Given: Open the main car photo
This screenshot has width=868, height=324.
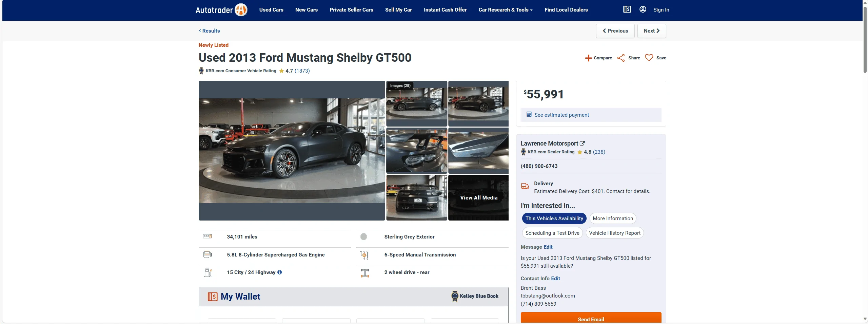Looking at the screenshot, I should [292, 151].
